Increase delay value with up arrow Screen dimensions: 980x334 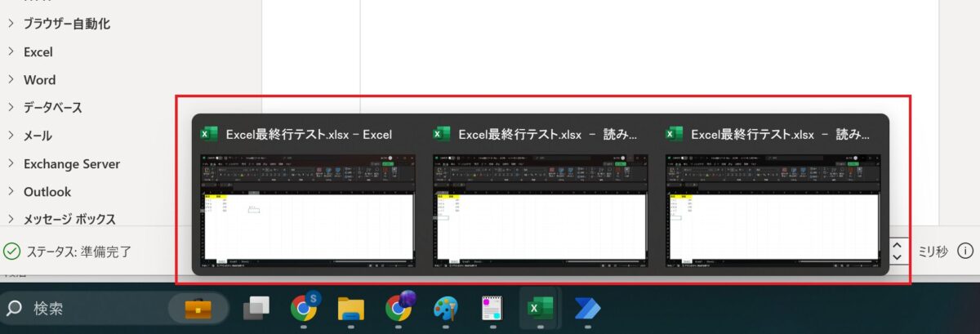click(897, 244)
